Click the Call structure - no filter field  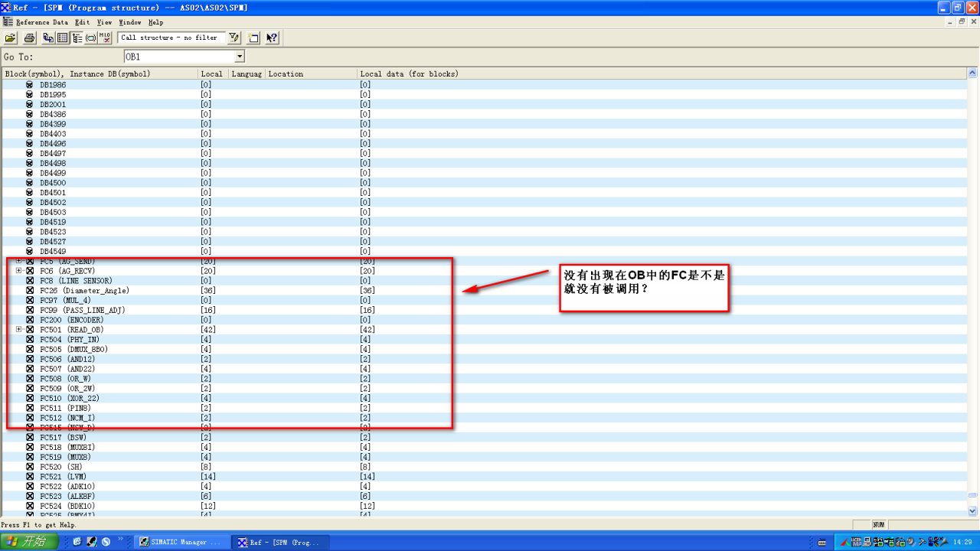coord(171,37)
